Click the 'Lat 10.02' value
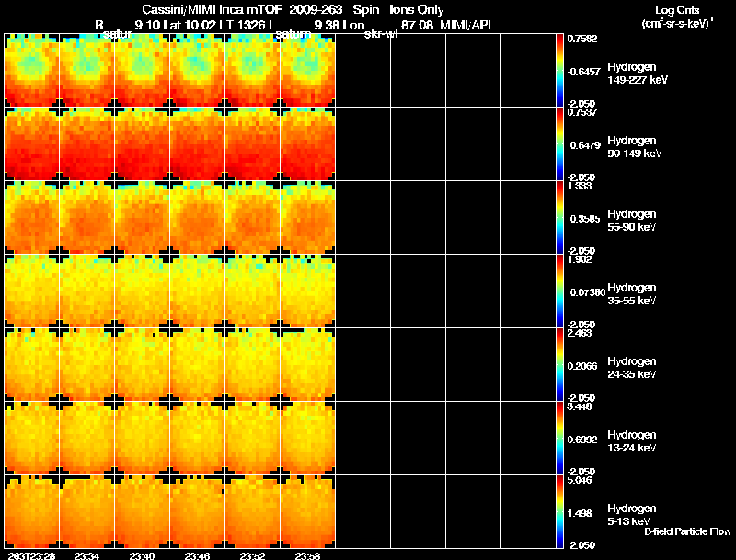The image size is (736, 560). click(190, 26)
